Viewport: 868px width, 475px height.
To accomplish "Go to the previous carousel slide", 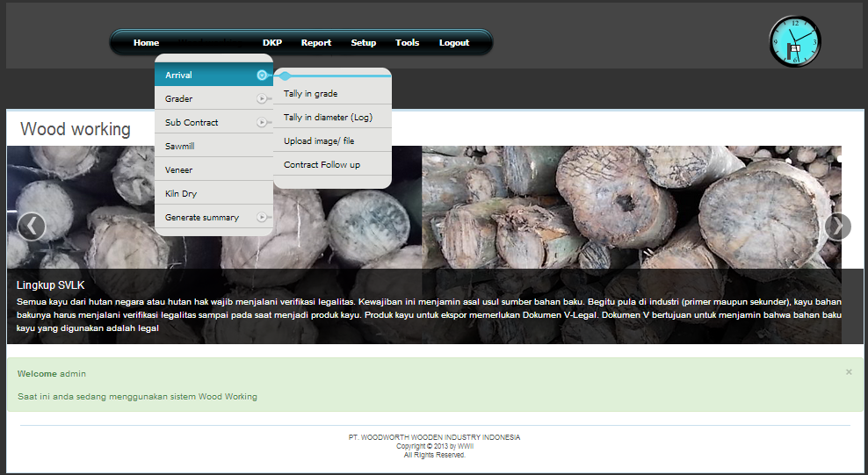I will coord(32,227).
